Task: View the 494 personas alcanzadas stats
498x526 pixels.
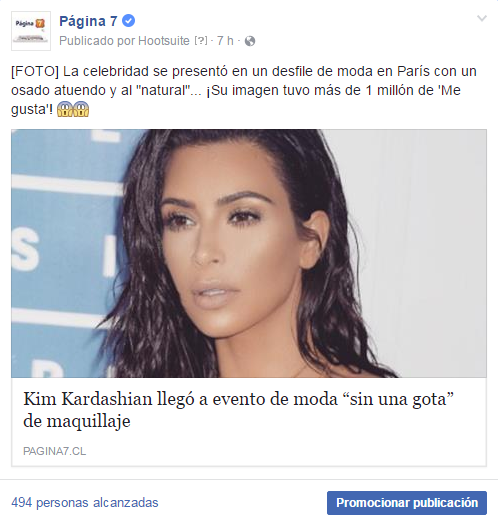Action: [x=85, y=503]
